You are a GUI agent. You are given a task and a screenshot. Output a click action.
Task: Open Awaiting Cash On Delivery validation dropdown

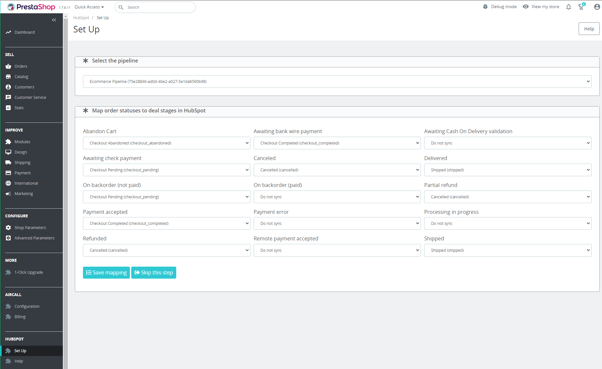(x=508, y=143)
